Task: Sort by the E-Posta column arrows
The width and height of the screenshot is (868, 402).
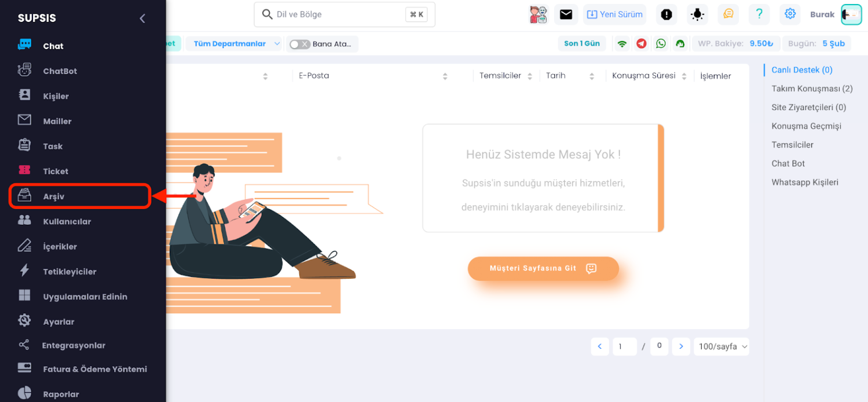Action: point(445,76)
